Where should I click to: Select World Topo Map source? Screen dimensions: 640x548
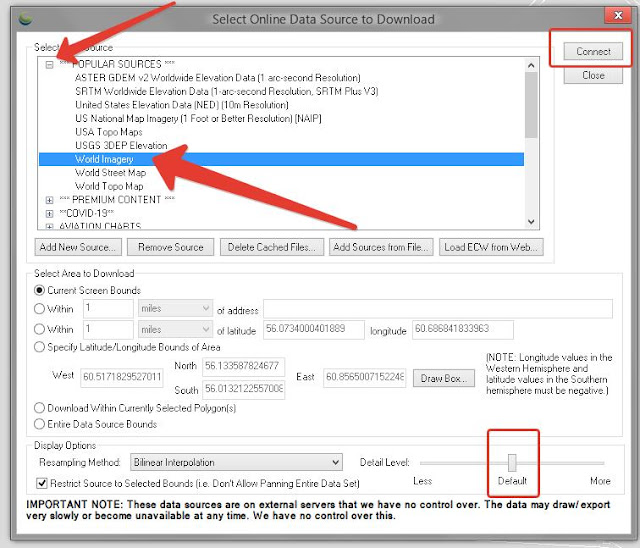109,186
